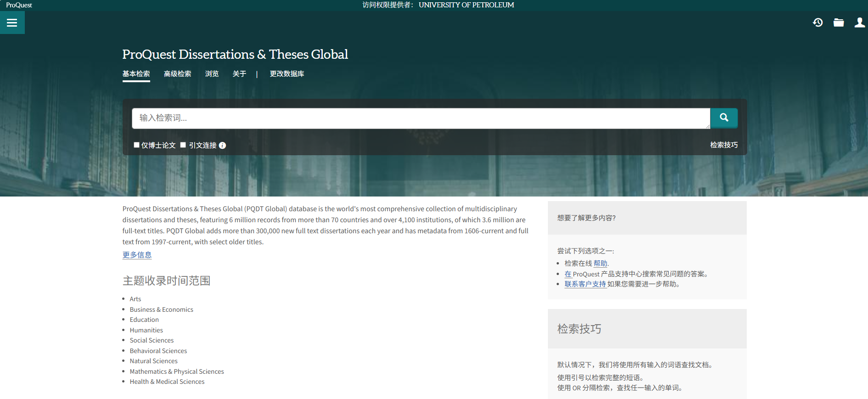Enable the 仅博士论文 checkbox

coord(136,145)
